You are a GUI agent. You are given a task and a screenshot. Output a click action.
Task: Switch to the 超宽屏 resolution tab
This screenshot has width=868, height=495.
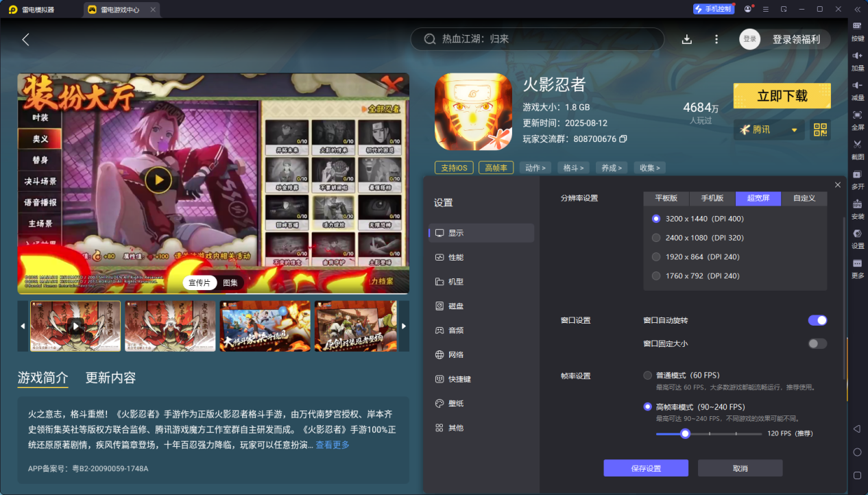coord(758,198)
